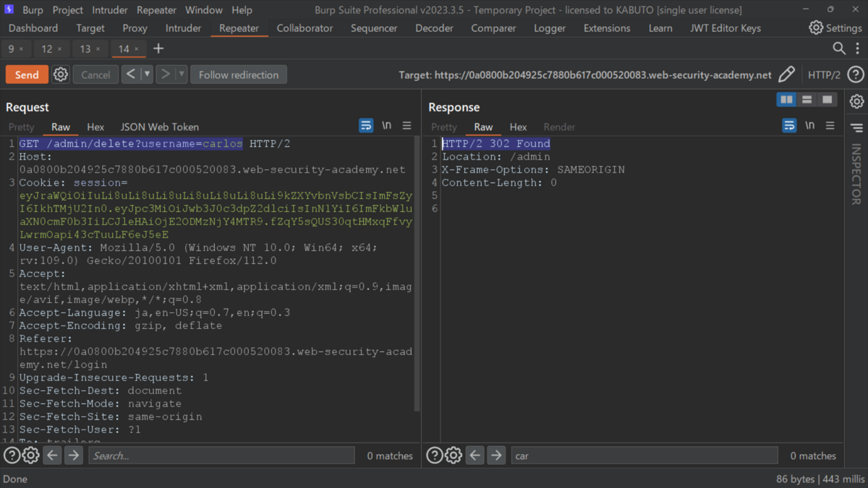
Task: Switch to the Proxy tab
Action: 135,28
